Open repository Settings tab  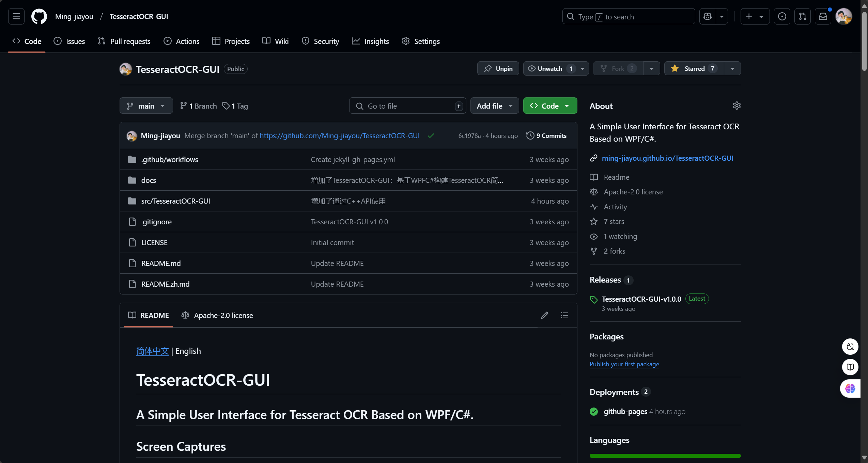[x=421, y=41]
